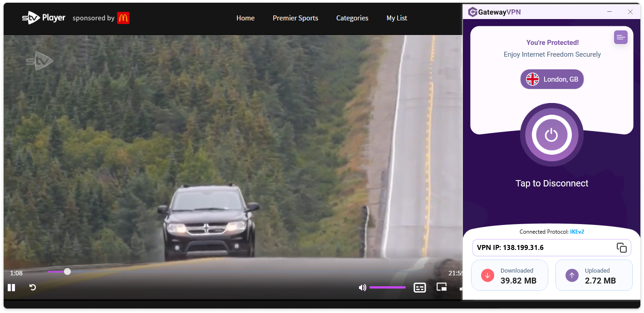This screenshot has width=644, height=313.
Task: Open the GatewayVPN hamburger menu
Action: [620, 37]
